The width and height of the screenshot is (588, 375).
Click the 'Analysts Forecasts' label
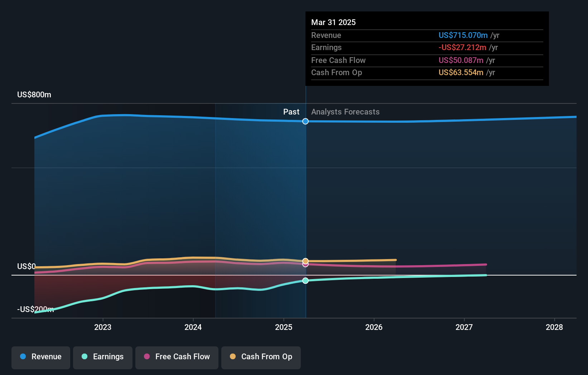(x=345, y=112)
